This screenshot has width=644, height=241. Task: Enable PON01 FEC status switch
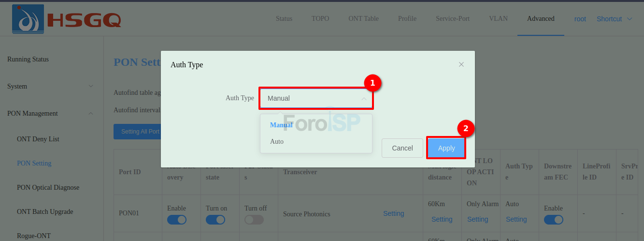coord(254,220)
